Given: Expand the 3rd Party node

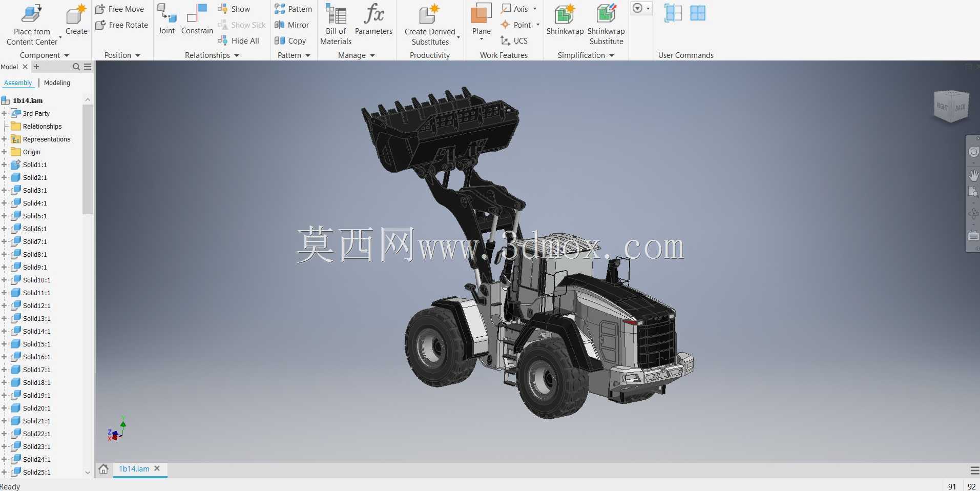Looking at the screenshot, I should [x=4, y=113].
